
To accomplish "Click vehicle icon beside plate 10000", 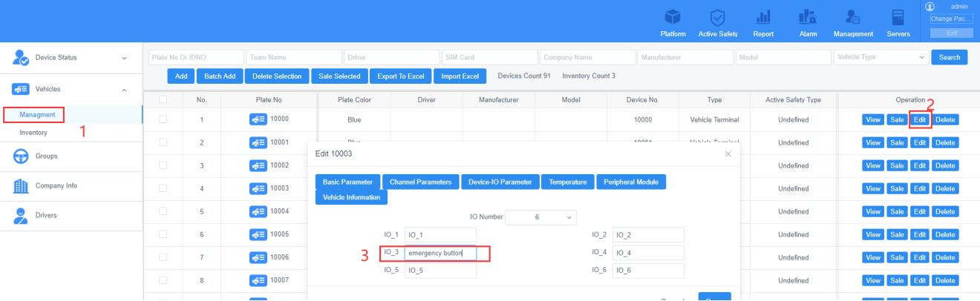I will (x=258, y=119).
